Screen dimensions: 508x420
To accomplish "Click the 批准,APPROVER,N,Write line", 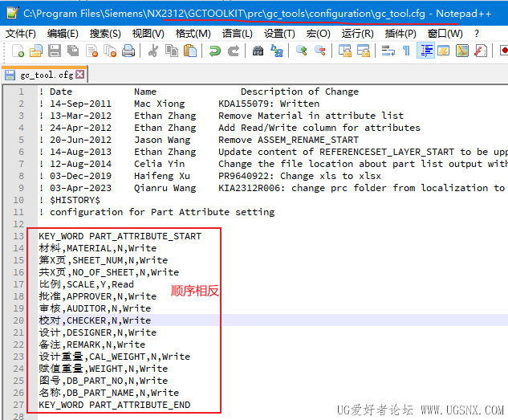I will (98, 296).
